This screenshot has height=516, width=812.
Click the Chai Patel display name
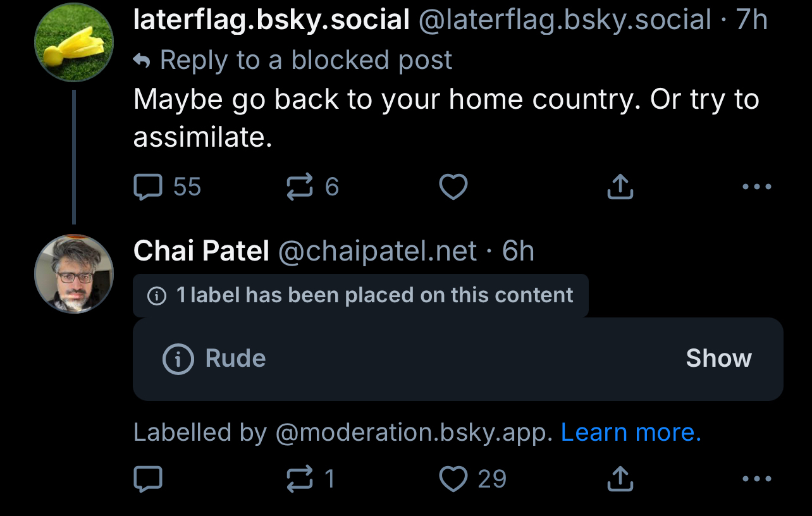[x=201, y=251]
